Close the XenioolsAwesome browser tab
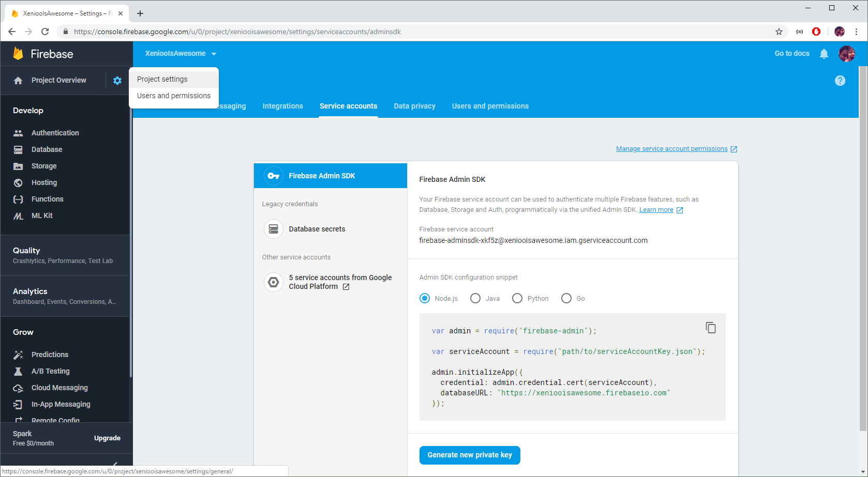 (121, 13)
